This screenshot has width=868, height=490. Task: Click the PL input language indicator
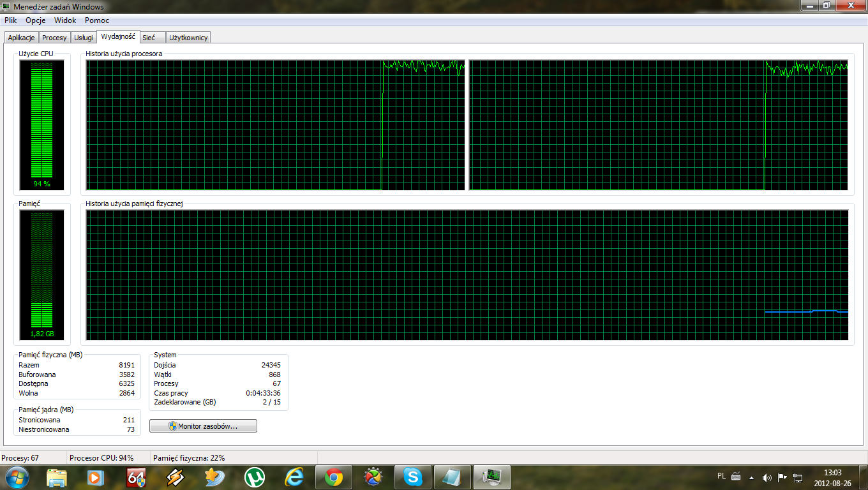721,476
